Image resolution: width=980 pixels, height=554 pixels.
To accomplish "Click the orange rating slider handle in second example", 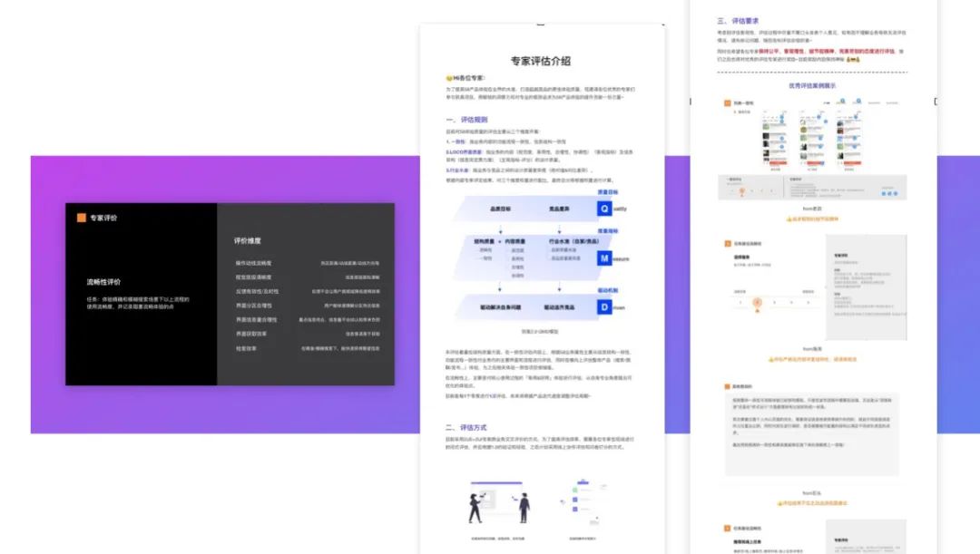I will click(757, 302).
